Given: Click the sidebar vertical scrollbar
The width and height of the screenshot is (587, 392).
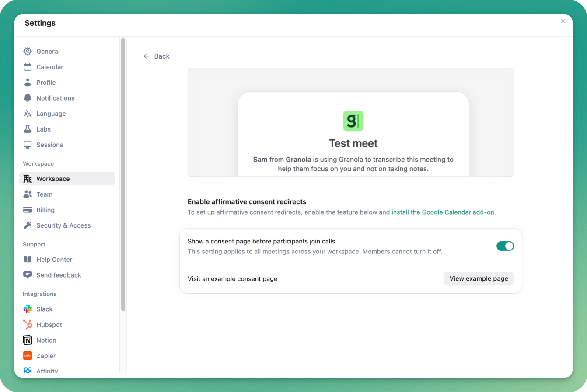Looking at the screenshot, I should (x=123, y=175).
